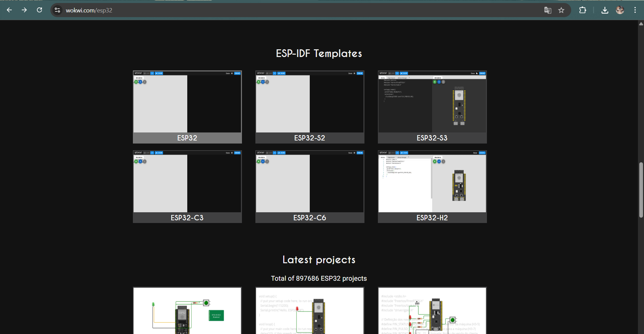Show browser downloads
This screenshot has width=644, height=334.
point(605,10)
